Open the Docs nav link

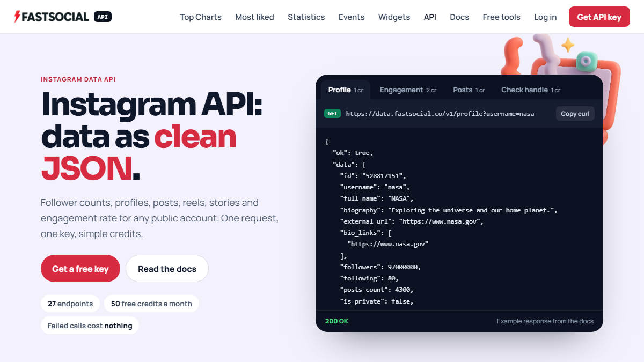tap(459, 17)
